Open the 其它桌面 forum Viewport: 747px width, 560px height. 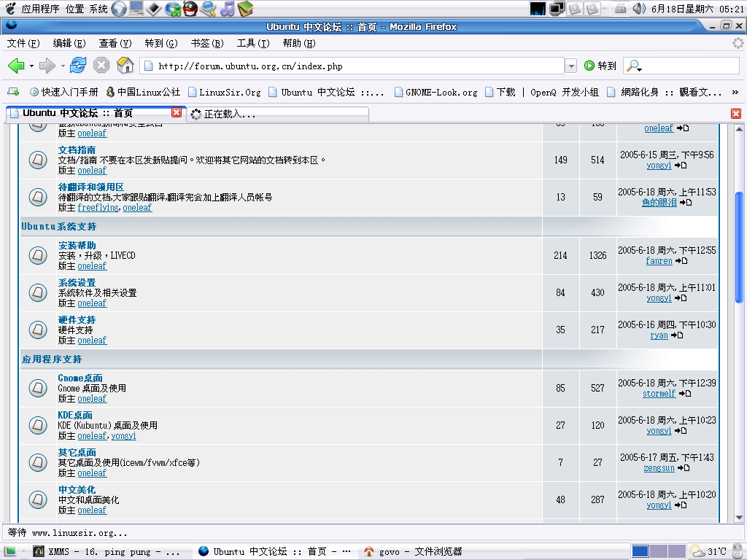pyautogui.click(x=77, y=452)
